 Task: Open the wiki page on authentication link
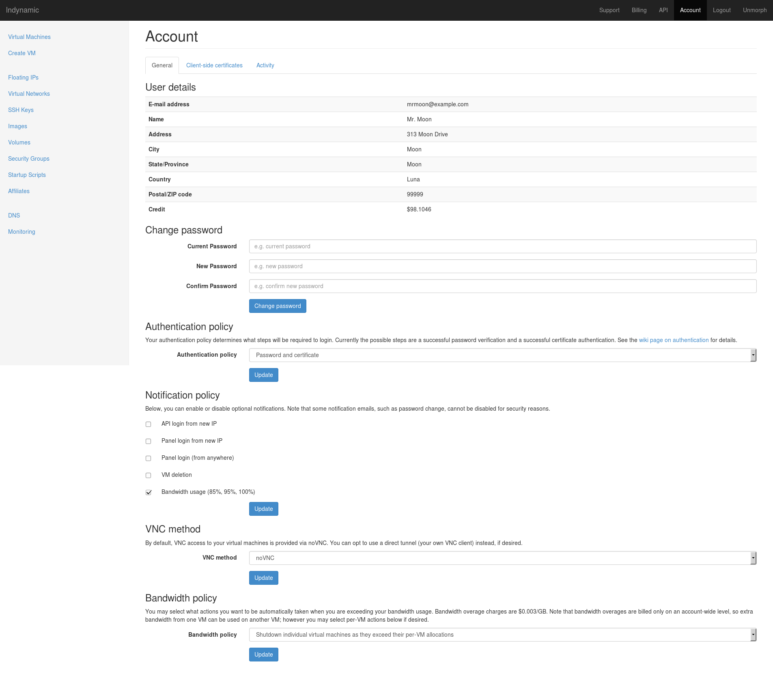click(674, 340)
